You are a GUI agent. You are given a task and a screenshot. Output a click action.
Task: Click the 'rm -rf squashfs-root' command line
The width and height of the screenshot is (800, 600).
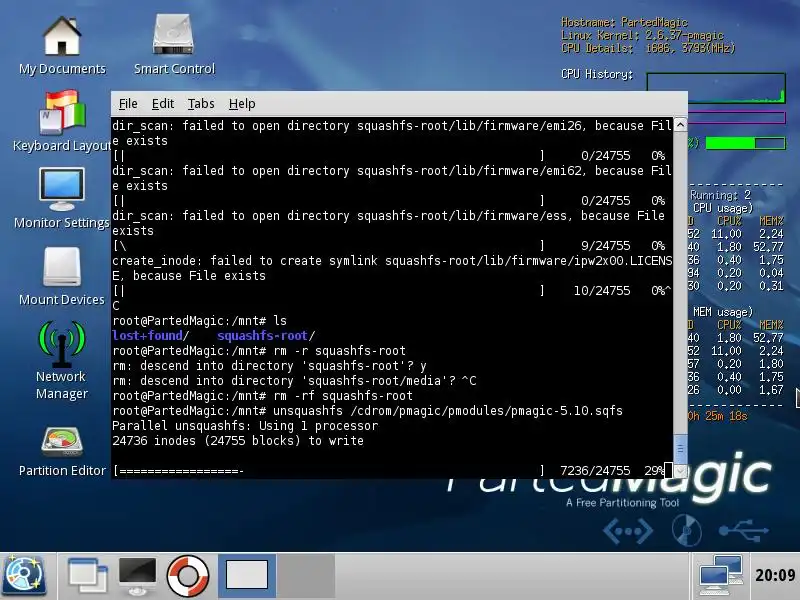[x=262, y=396]
